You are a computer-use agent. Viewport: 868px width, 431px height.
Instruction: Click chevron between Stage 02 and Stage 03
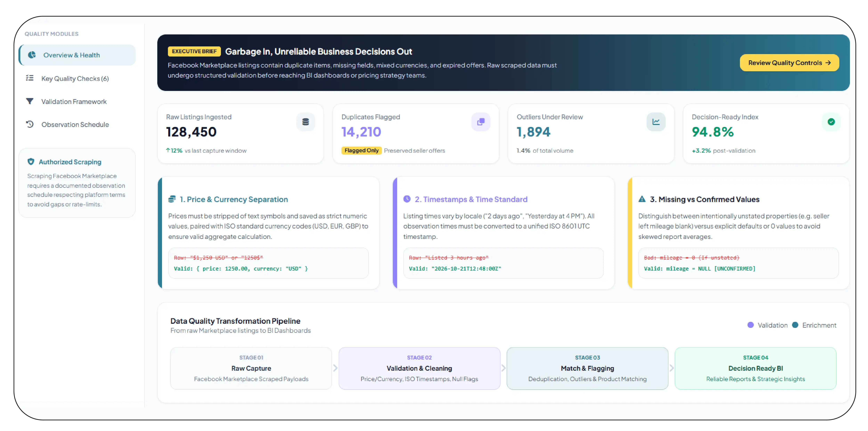[503, 368]
